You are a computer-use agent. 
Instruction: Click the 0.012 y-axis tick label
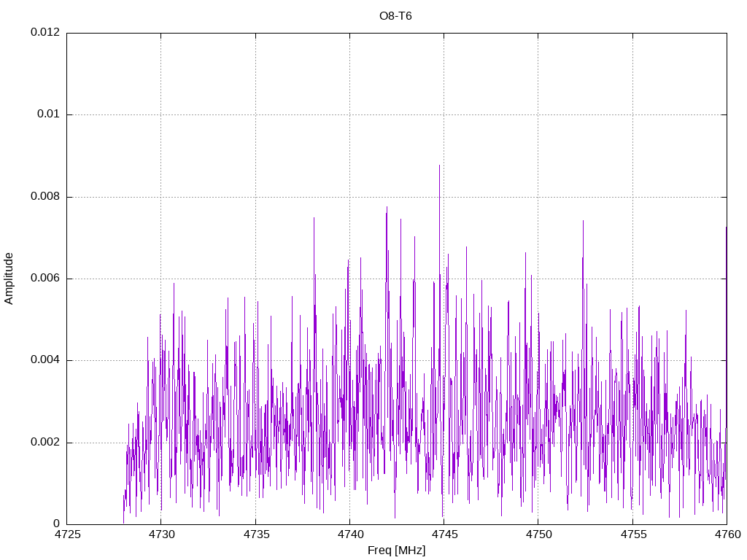point(45,32)
